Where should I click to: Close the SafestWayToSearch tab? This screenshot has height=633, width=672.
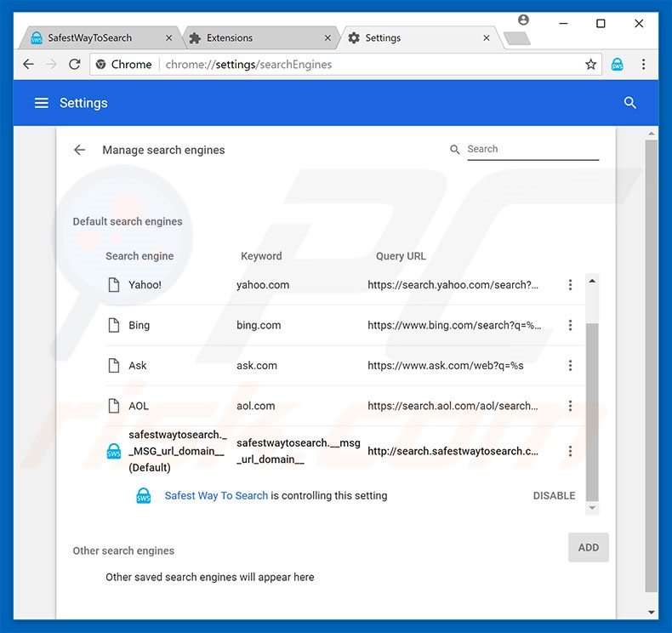point(169,38)
